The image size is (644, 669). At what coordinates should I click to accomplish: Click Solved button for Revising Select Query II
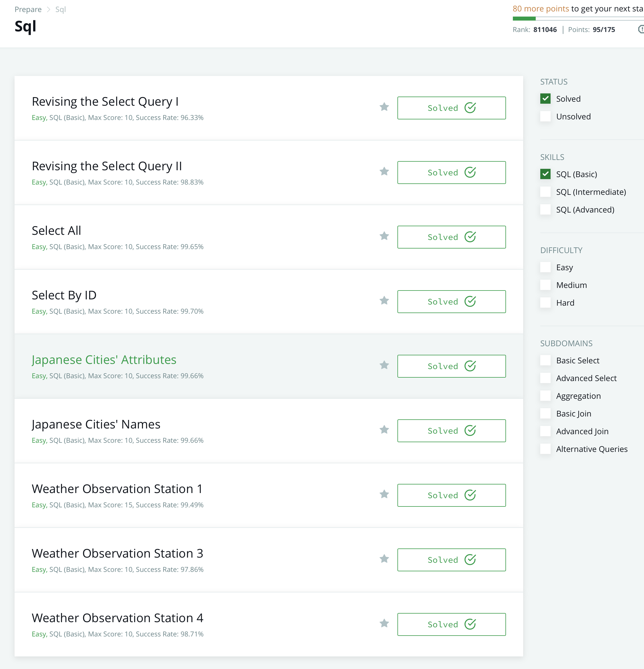point(451,172)
